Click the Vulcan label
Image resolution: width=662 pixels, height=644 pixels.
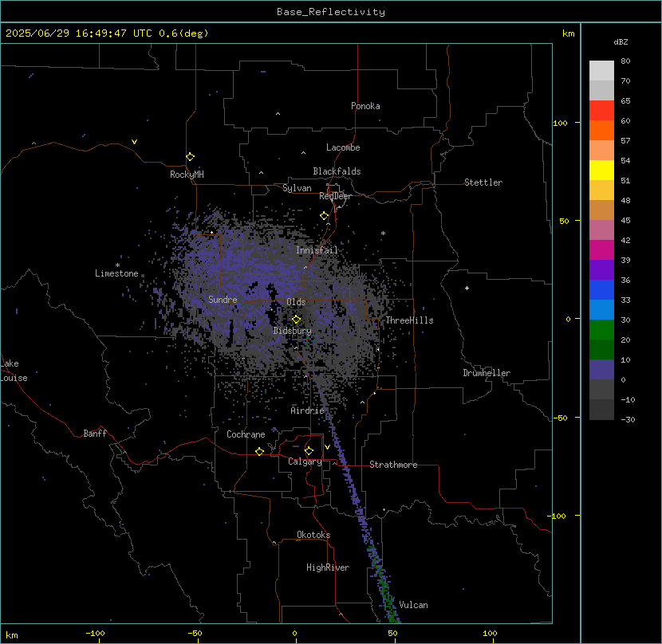pyautogui.click(x=413, y=605)
